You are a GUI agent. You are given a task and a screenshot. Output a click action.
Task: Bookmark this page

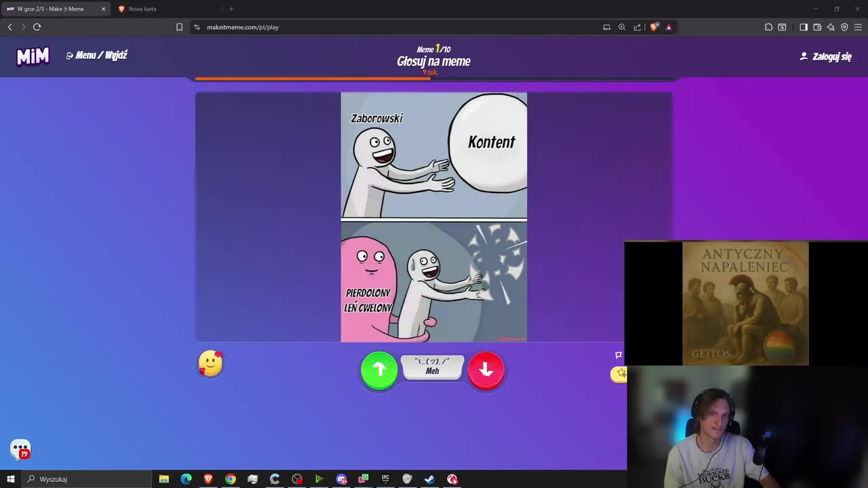click(x=179, y=27)
